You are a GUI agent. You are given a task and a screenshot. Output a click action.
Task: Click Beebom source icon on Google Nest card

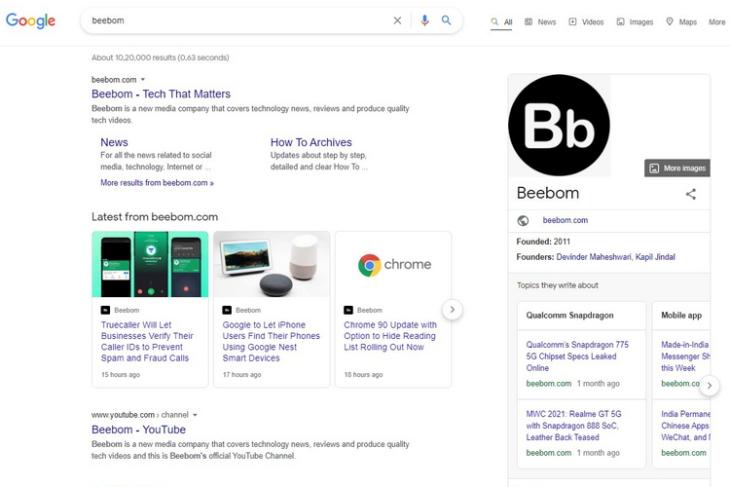227,310
